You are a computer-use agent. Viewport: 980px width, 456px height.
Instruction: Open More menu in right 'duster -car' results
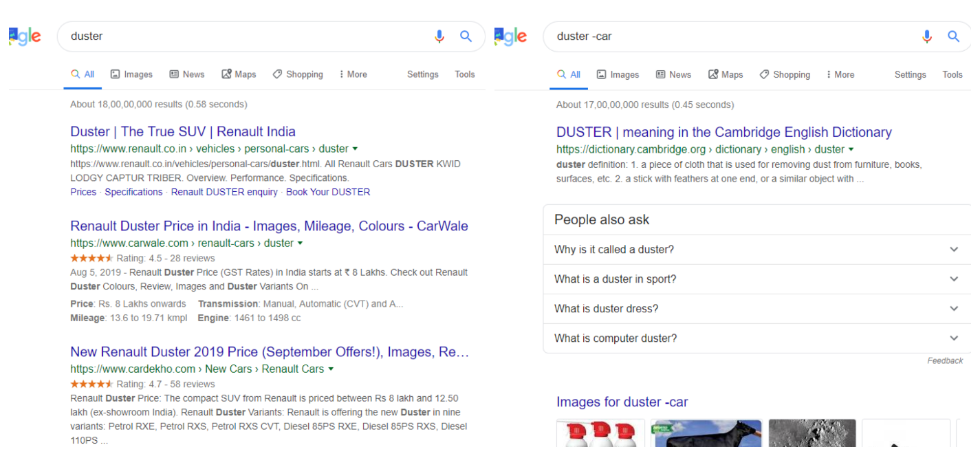840,75
